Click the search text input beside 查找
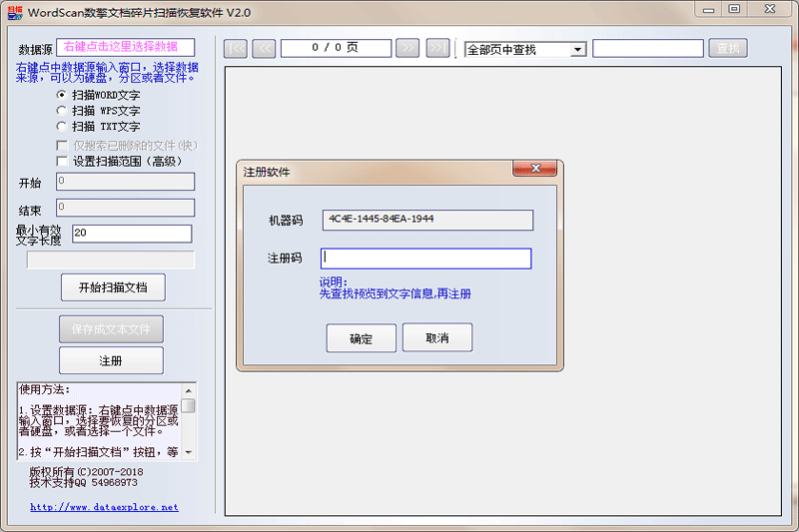The width and height of the screenshot is (799, 532). tap(648, 49)
